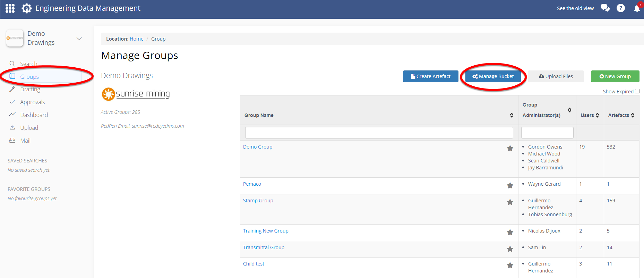Open the notifications bell

637,8
